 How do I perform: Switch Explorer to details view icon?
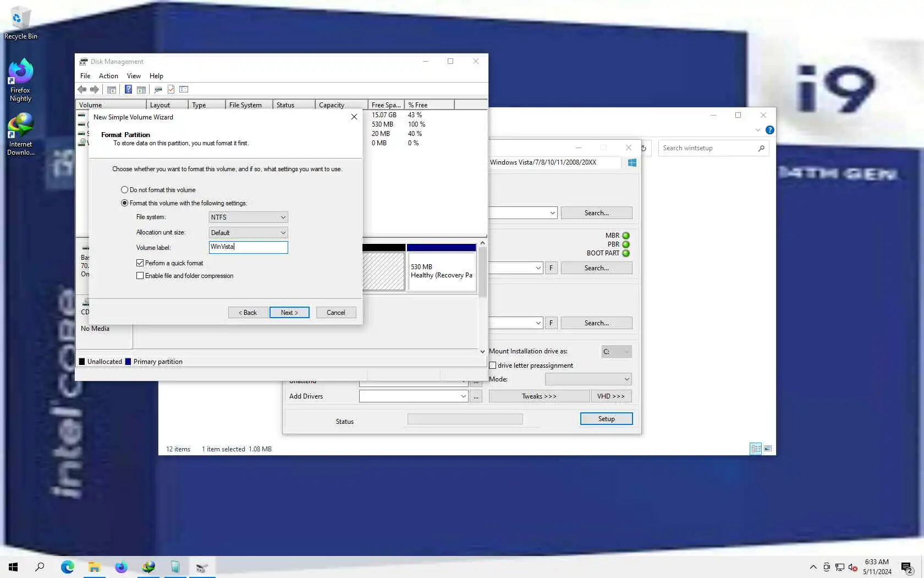click(x=756, y=449)
